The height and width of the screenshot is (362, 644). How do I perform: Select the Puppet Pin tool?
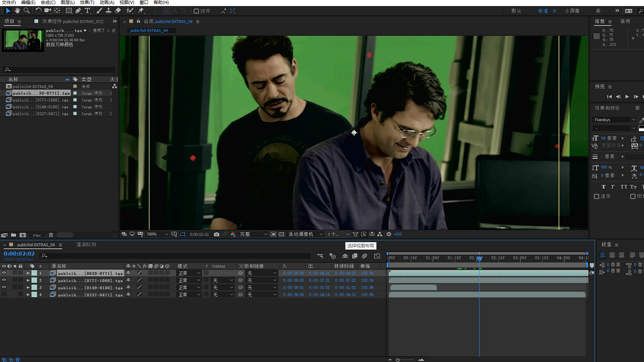[141, 11]
